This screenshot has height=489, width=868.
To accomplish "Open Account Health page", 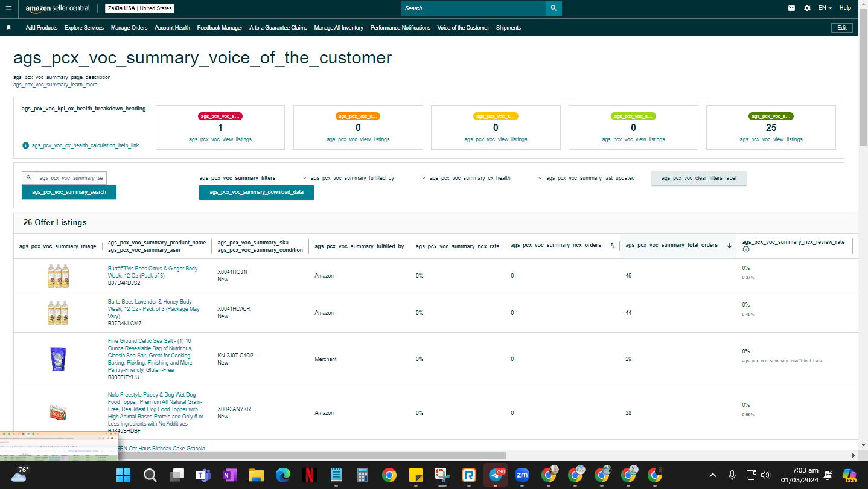I will pyautogui.click(x=172, y=28).
